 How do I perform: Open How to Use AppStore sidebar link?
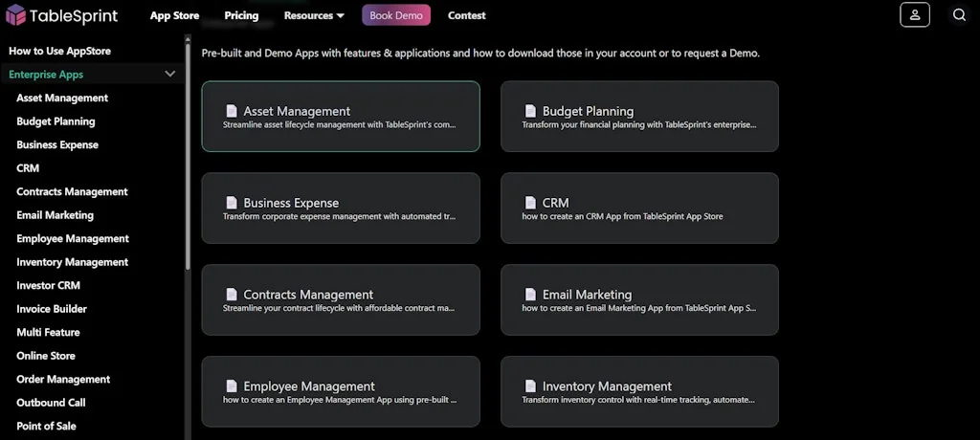click(x=60, y=51)
